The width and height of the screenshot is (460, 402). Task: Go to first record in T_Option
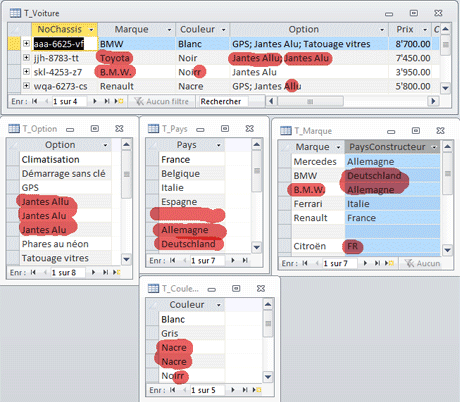(x=33, y=272)
